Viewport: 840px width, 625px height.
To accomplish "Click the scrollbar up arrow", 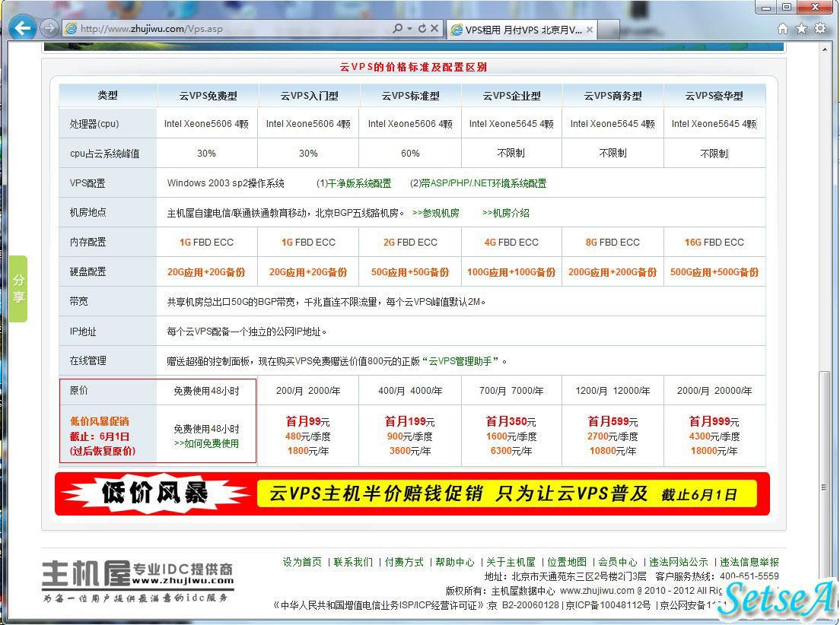I will [824, 49].
